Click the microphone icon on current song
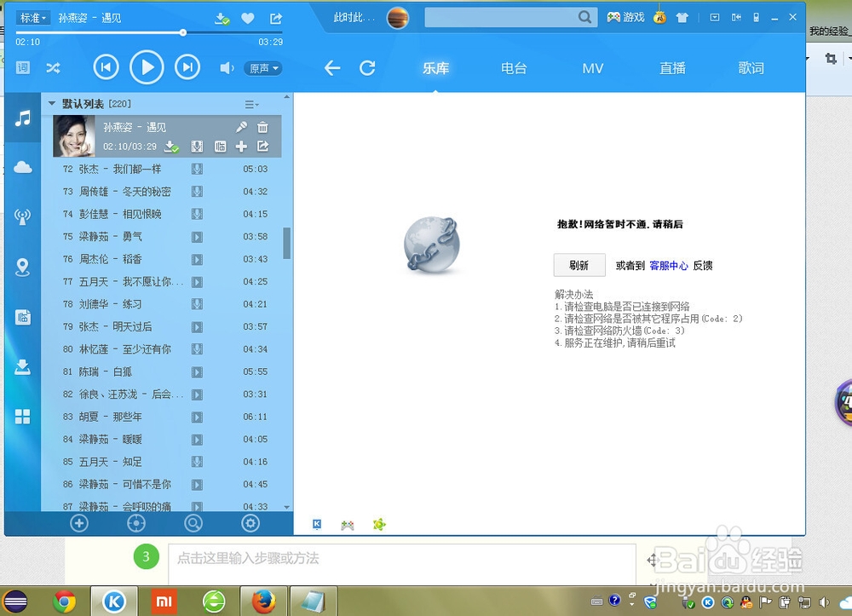852x616 pixels. click(x=241, y=127)
